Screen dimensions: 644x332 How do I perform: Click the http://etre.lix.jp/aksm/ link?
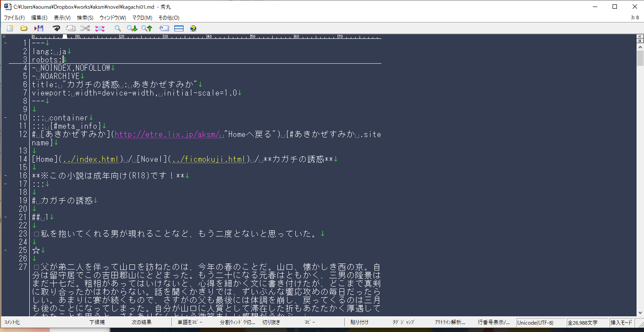167,134
